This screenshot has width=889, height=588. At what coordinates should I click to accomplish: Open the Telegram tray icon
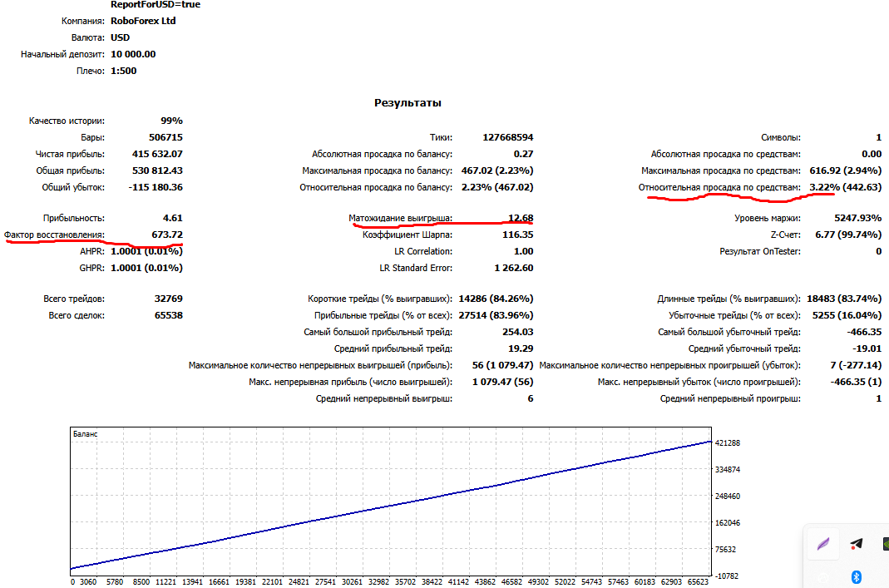[x=856, y=545]
